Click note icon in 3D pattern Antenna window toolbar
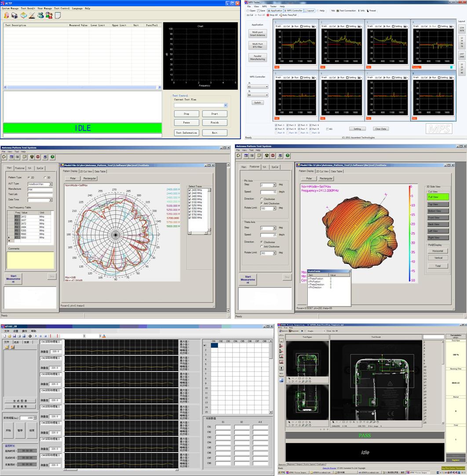The width and height of the screenshot is (467, 476). point(259,156)
